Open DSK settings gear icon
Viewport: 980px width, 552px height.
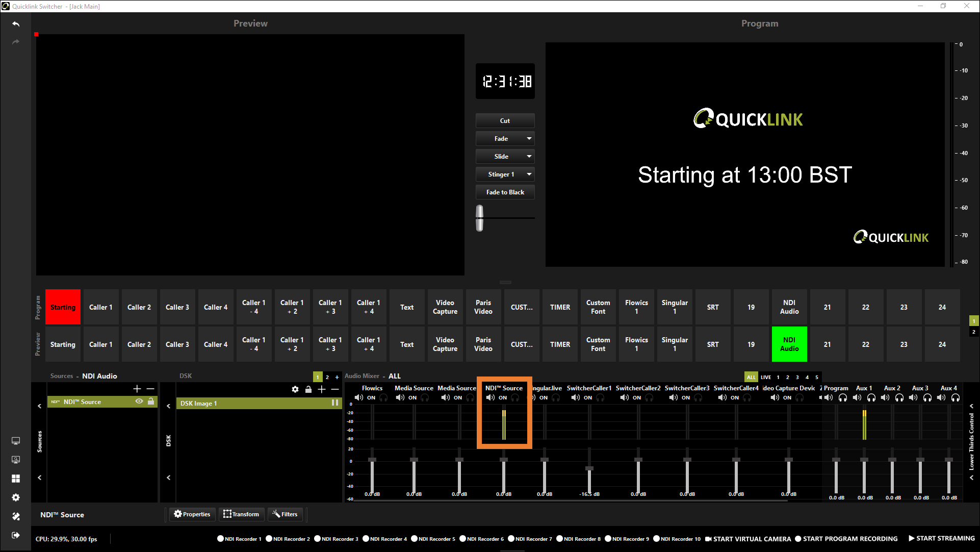[295, 389]
